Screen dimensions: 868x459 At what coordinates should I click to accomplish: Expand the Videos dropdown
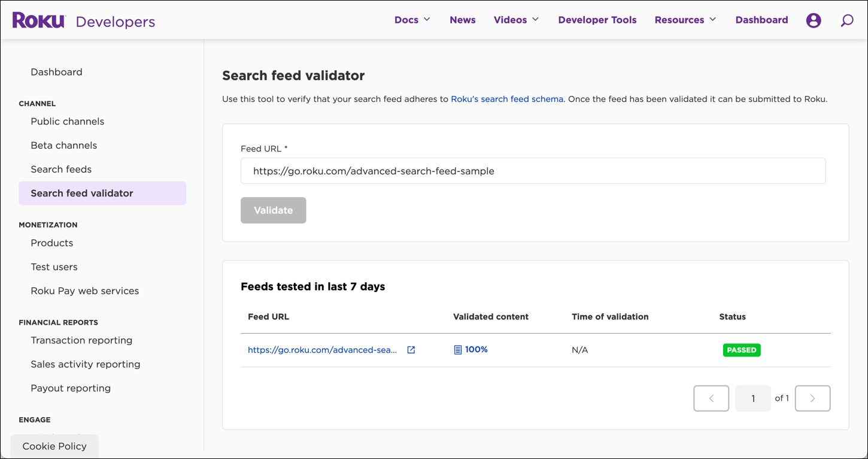pos(515,19)
